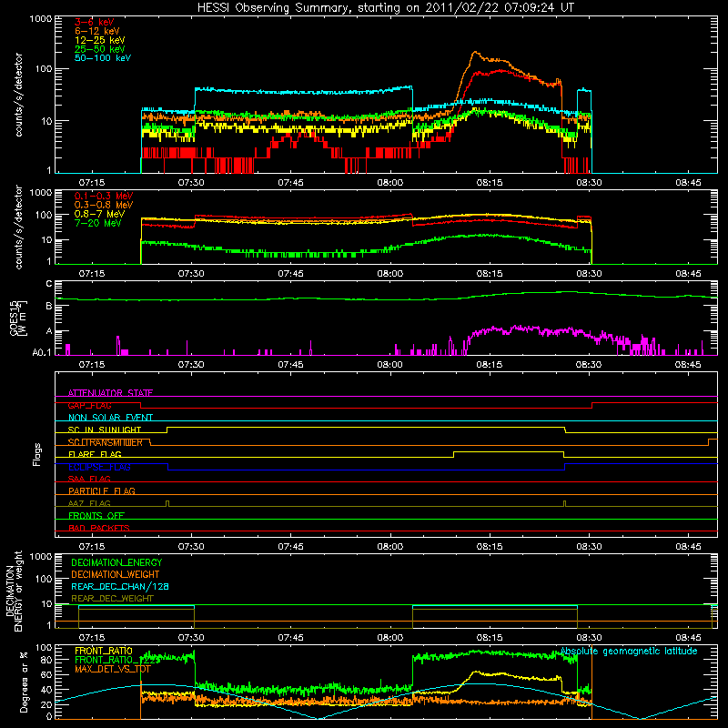Screen dimensions: 728x728
Task: Click 08:30 tick under the decimation panel
Action: pos(589,638)
